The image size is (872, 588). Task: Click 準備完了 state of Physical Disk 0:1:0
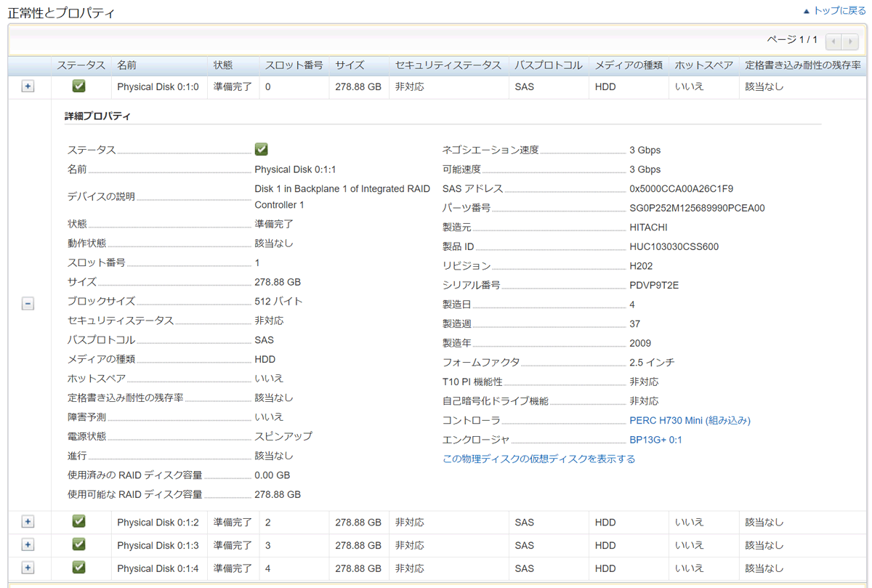pos(233,86)
